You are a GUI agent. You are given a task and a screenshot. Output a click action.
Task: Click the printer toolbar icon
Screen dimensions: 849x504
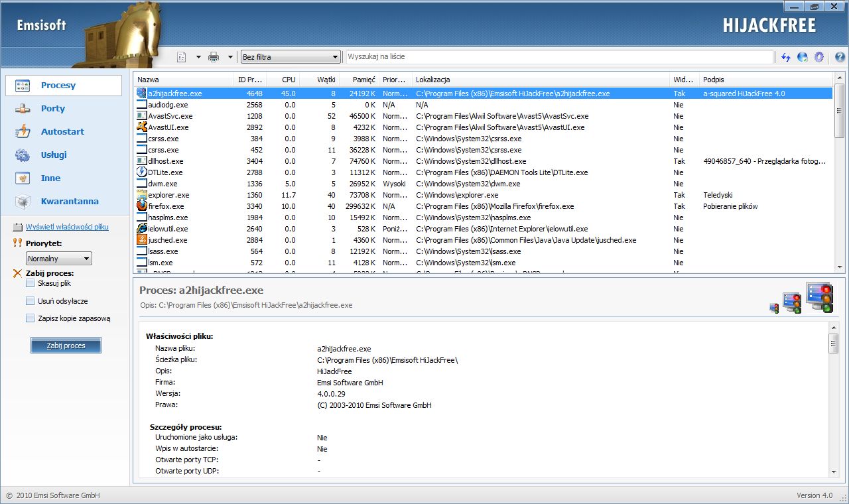pyautogui.click(x=214, y=57)
